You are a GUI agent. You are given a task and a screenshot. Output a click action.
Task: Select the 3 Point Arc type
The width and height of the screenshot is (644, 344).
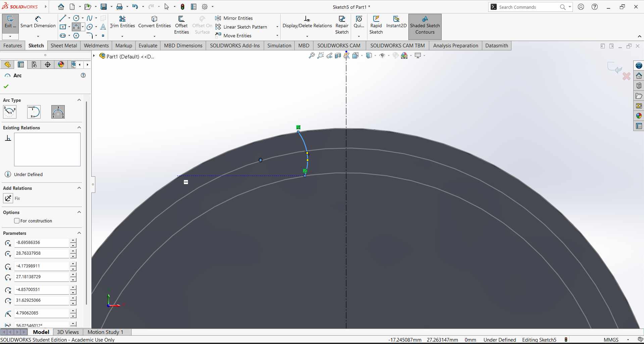click(x=58, y=112)
